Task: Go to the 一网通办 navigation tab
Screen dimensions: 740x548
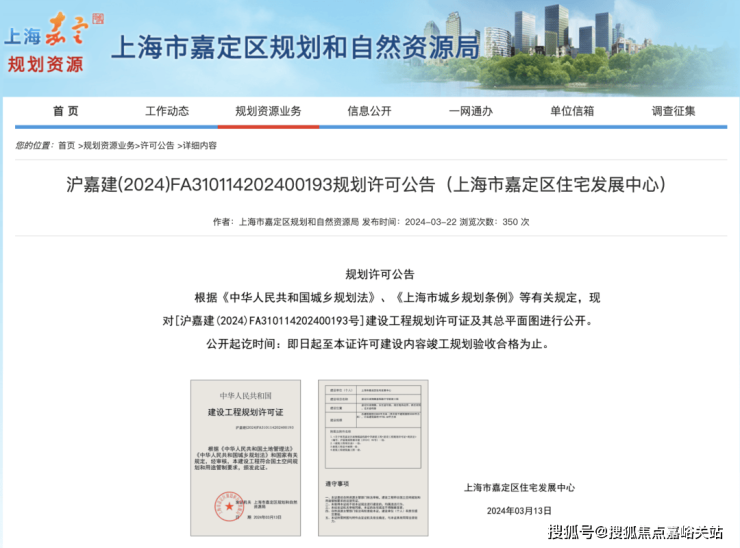Action: (x=471, y=111)
